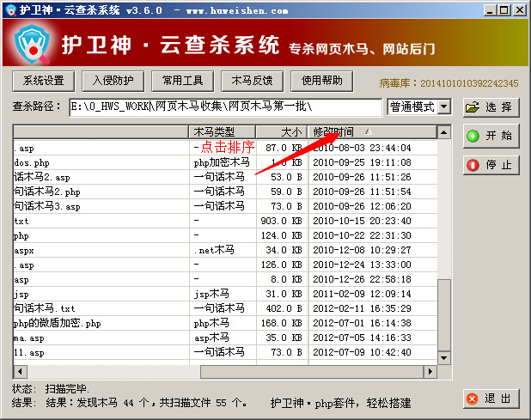Select the aspx file row

click(225, 250)
